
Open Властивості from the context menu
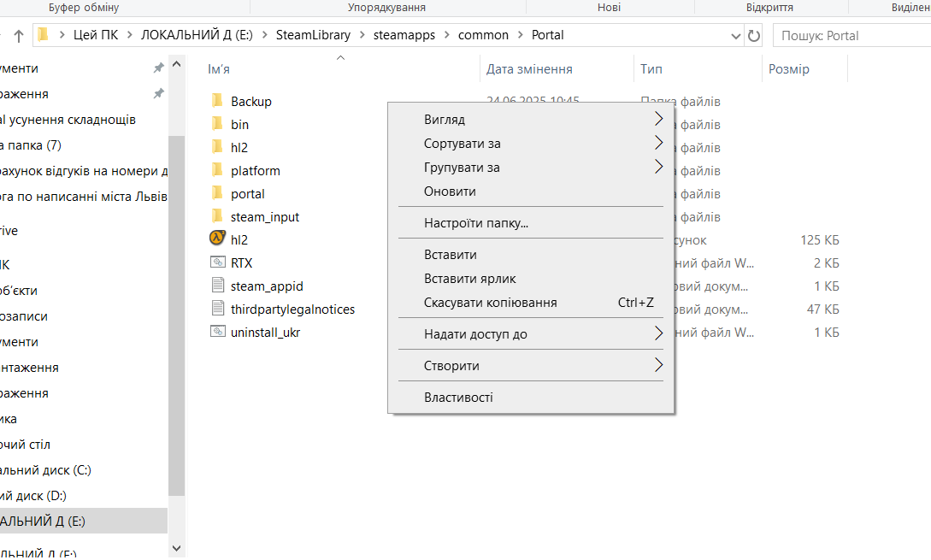pyautogui.click(x=531, y=398)
